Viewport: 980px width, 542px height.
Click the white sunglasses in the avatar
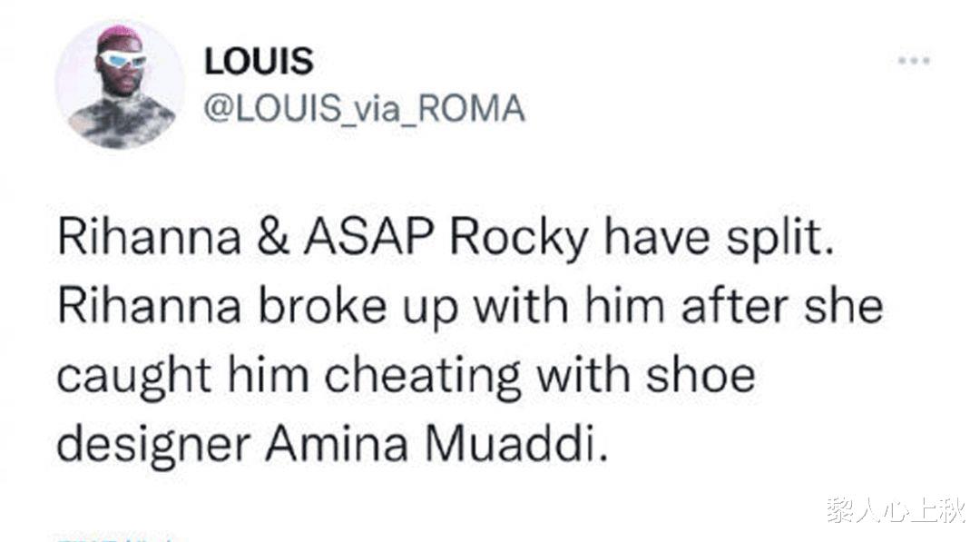[x=122, y=59]
